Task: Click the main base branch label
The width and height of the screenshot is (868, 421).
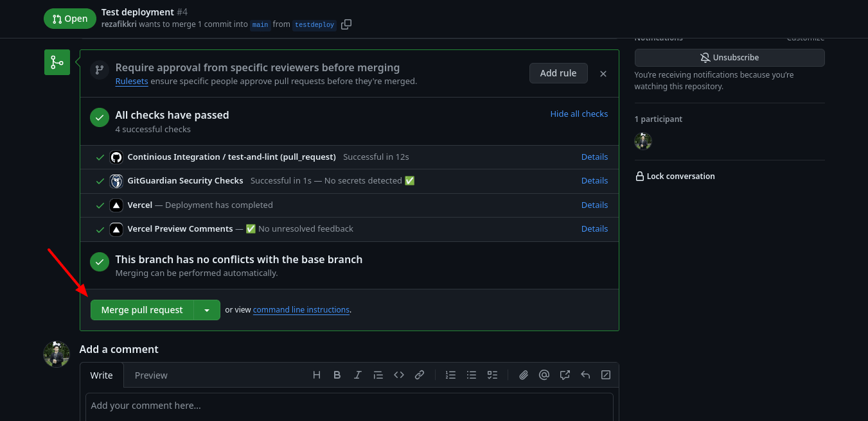Action: (x=260, y=24)
